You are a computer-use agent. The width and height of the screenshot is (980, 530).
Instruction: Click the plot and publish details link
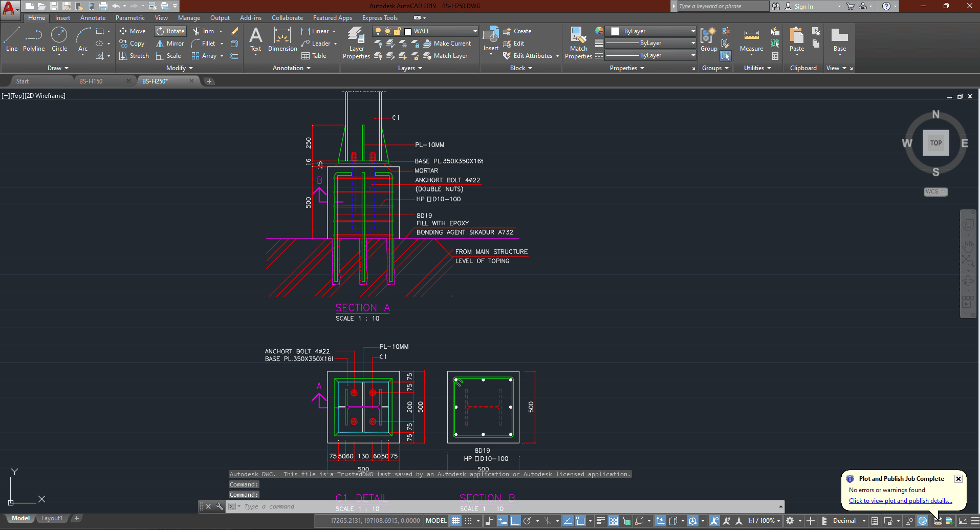900,501
